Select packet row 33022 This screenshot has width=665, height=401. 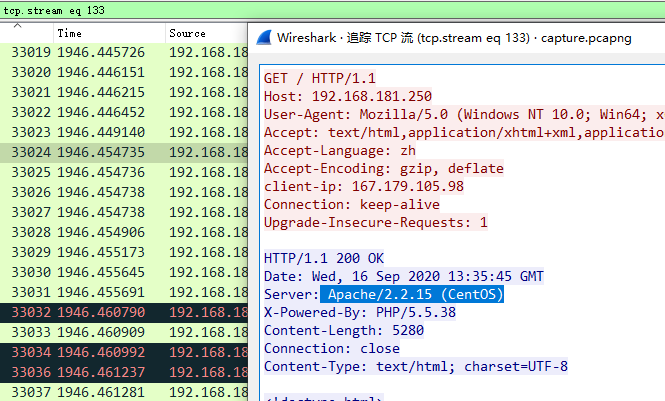click(124, 112)
